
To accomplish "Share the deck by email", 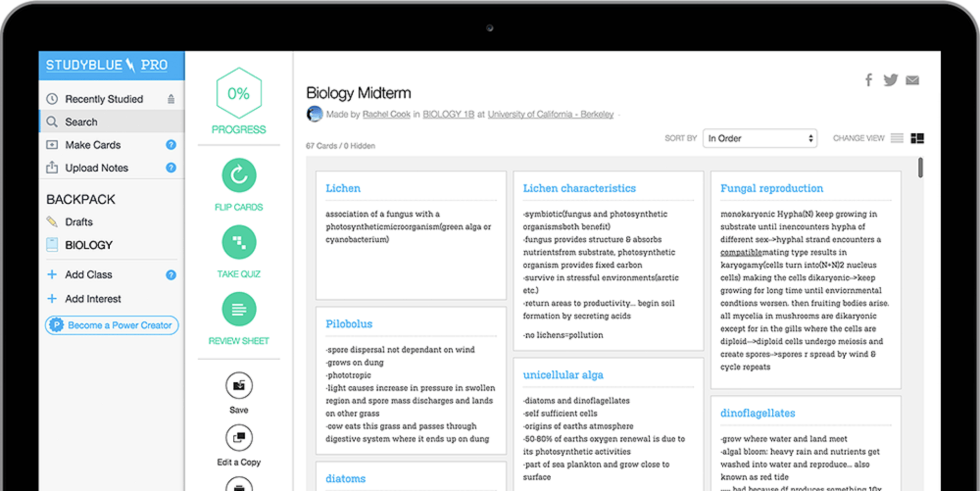I will coord(913,80).
